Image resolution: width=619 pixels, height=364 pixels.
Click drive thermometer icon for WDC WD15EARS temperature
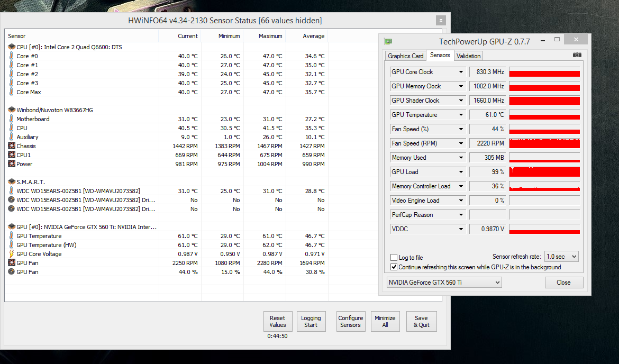[x=12, y=190]
